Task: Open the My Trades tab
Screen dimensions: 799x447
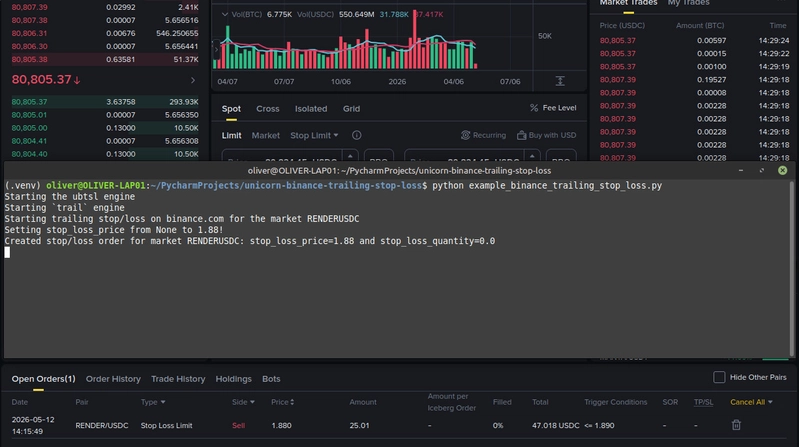Action: point(688,3)
